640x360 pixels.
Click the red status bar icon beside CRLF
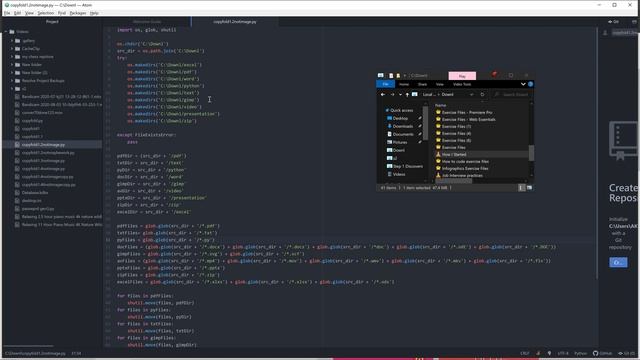pos(538,353)
